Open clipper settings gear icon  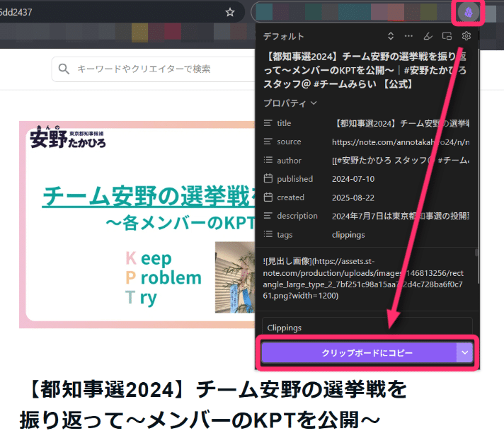(x=466, y=36)
